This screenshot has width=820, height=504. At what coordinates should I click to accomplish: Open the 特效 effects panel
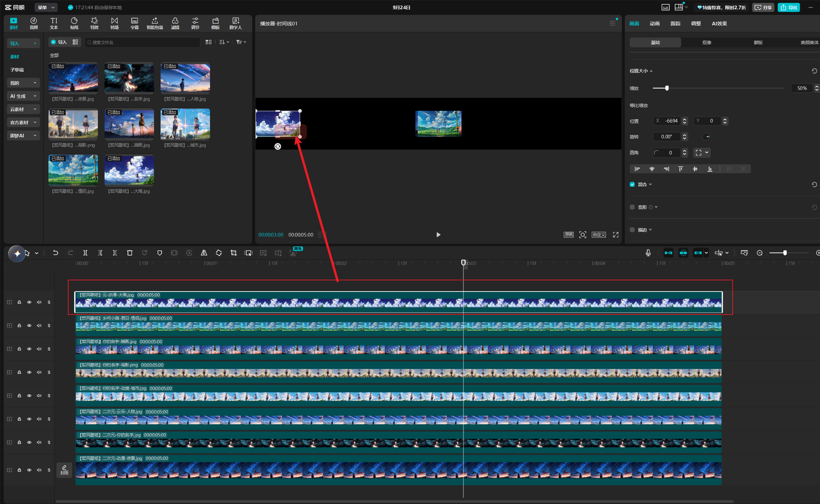click(x=94, y=23)
